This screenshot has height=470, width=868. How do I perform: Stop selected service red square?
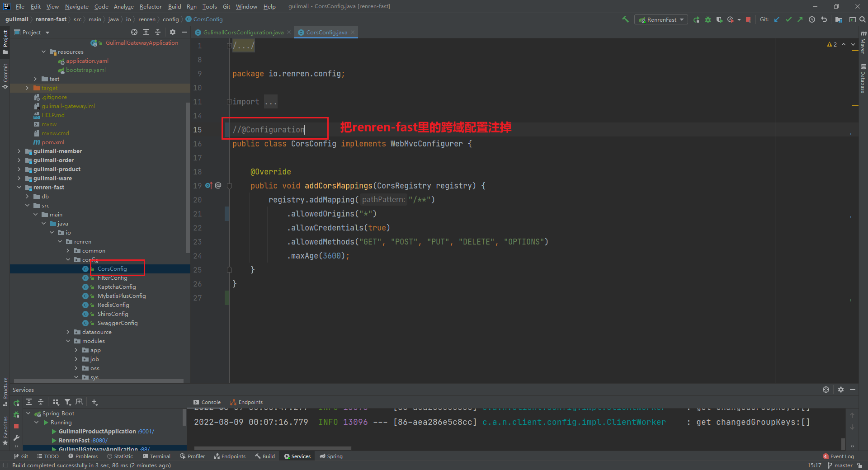(16, 426)
